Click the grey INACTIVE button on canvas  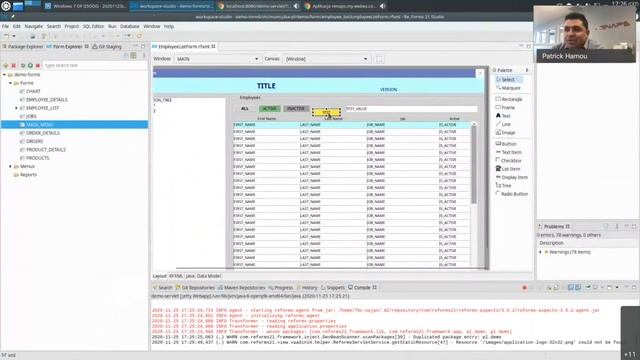pyautogui.click(x=296, y=109)
